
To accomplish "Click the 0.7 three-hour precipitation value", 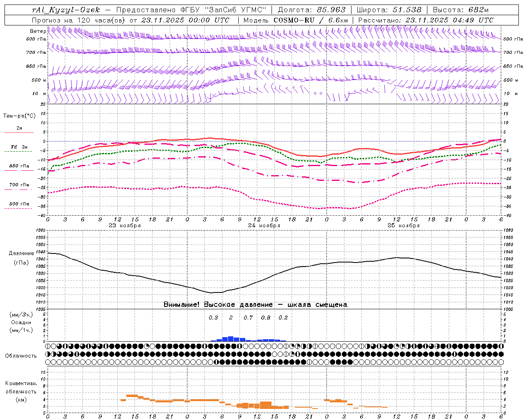I will pyautogui.click(x=248, y=317).
